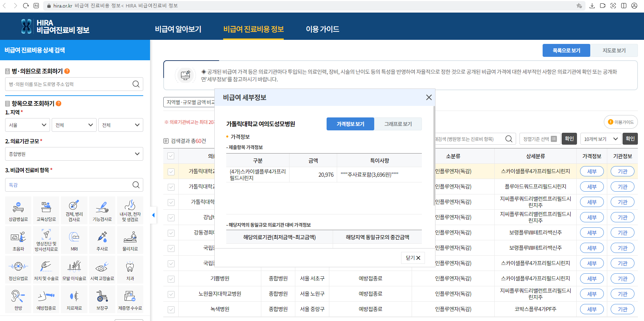Bookmark this page with star icon
Screen dimensions: 644x321
pos(579,5)
